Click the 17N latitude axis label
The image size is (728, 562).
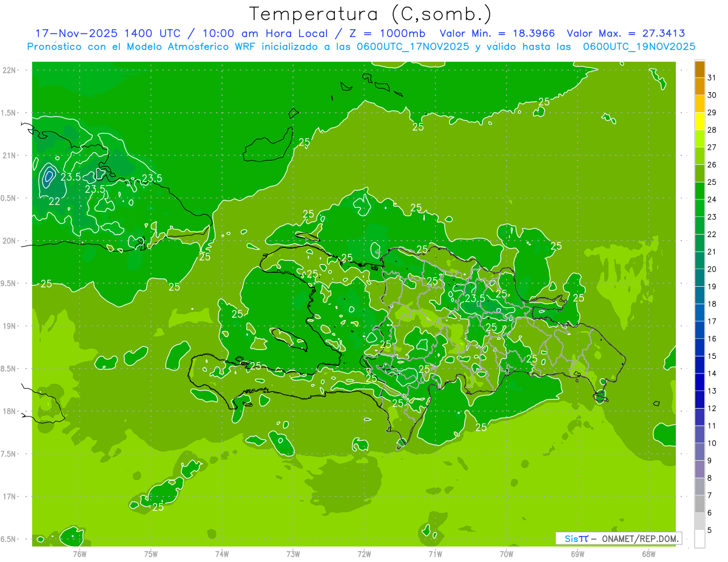tap(9, 497)
